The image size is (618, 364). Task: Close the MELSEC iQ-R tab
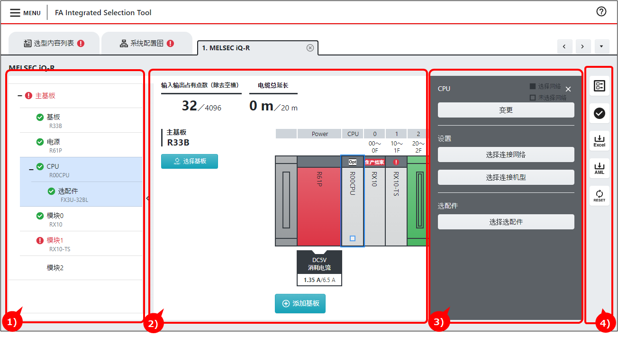click(x=310, y=48)
